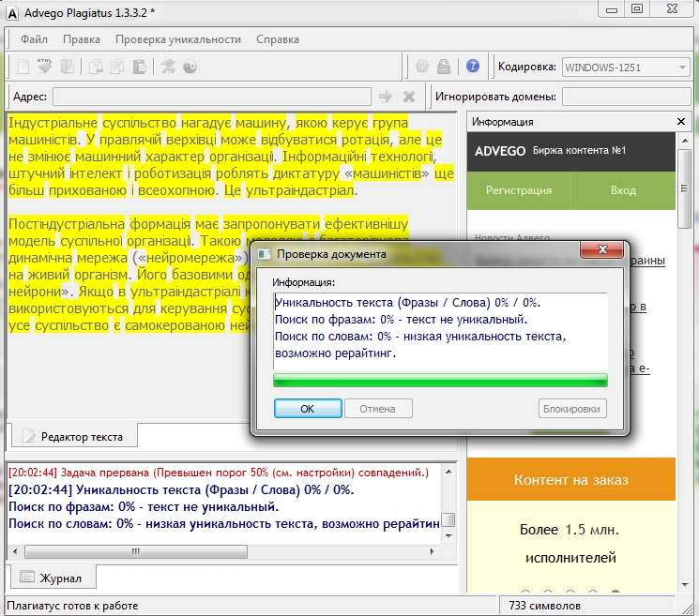This screenshot has width=699, height=616.
Task: Open the Кодировка WINDOWS-1251 dropdown
Action: coord(626,68)
